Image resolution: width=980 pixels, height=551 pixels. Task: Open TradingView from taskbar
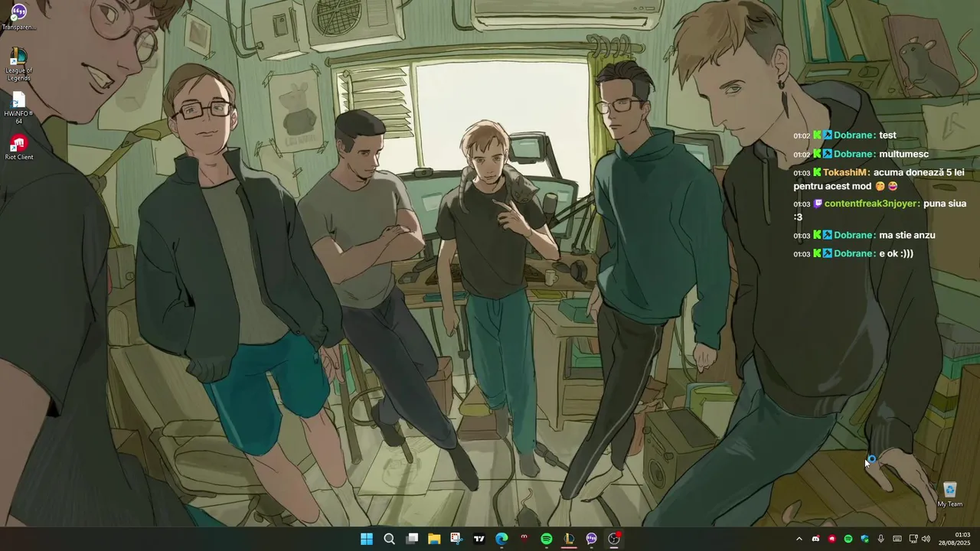point(479,539)
